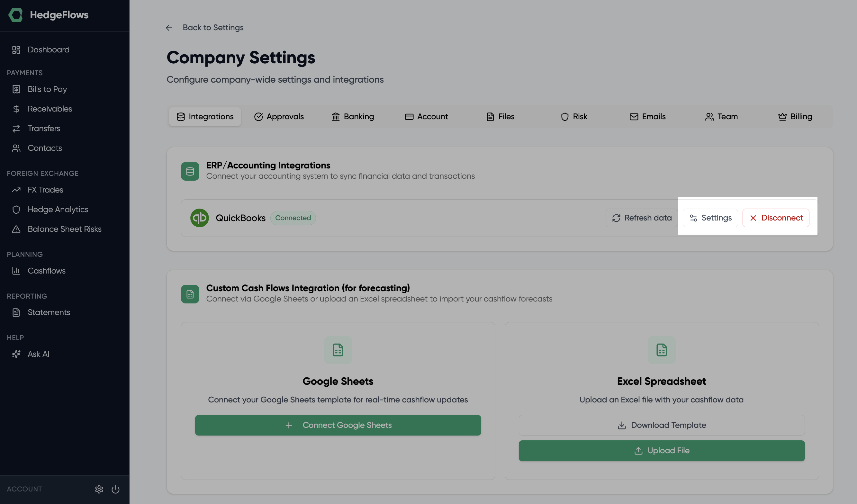The image size is (857, 504).
Task: Click the QuickBooks logo icon
Action: tap(200, 218)
